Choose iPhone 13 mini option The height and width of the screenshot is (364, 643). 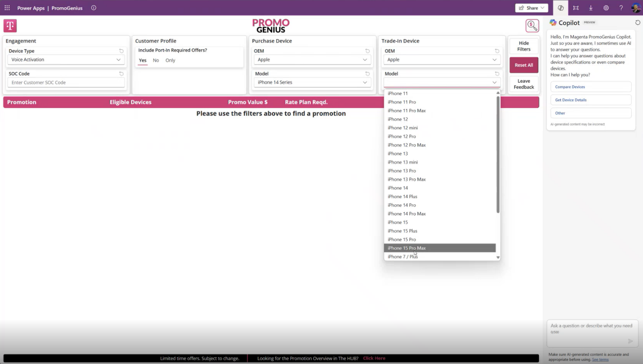click(440, 162)
